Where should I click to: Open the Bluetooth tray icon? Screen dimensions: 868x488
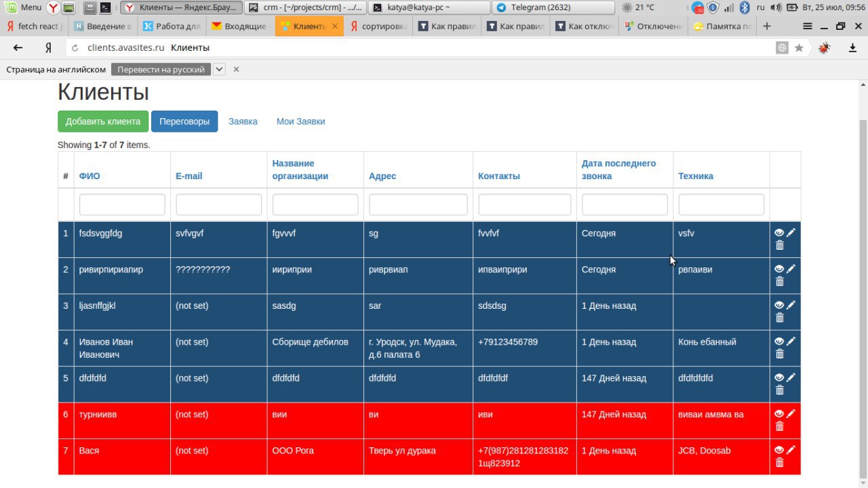[x=744, y=7]
